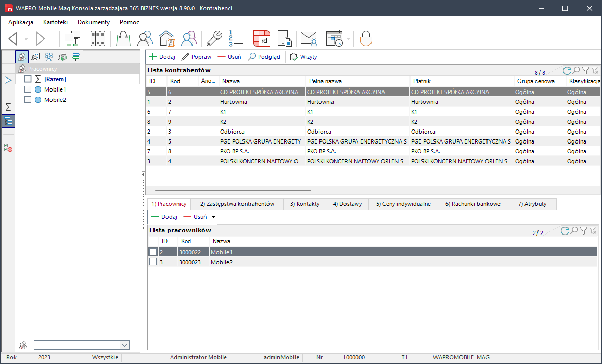
Task: Open the Kartoteki menu
Action: 55,22
